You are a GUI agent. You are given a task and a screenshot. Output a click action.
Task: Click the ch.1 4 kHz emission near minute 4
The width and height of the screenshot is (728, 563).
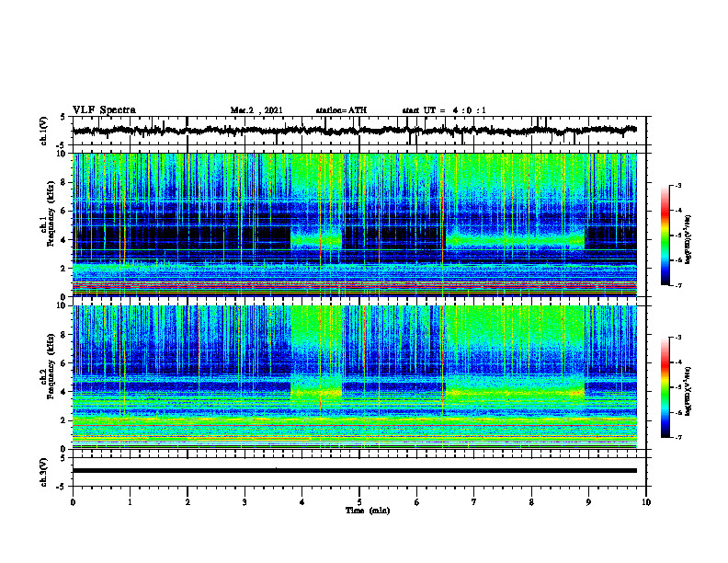316,240
